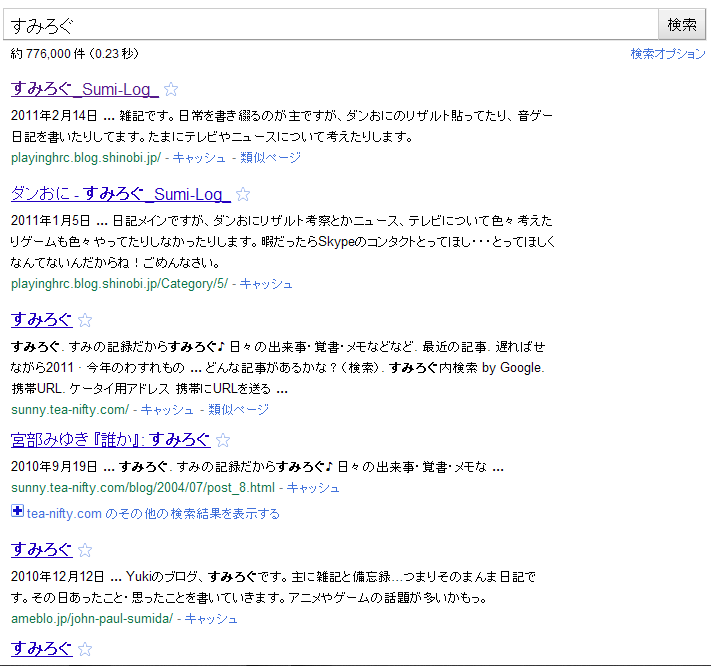Open the すみろぐ_Sumi-Log_ result title
The height and width of the screenshot is (666, 711).
85,89
